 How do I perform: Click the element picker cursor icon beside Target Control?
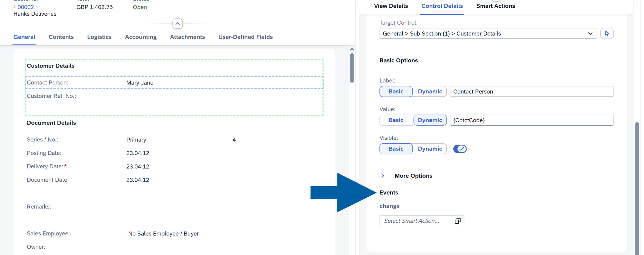pos(607,33)
